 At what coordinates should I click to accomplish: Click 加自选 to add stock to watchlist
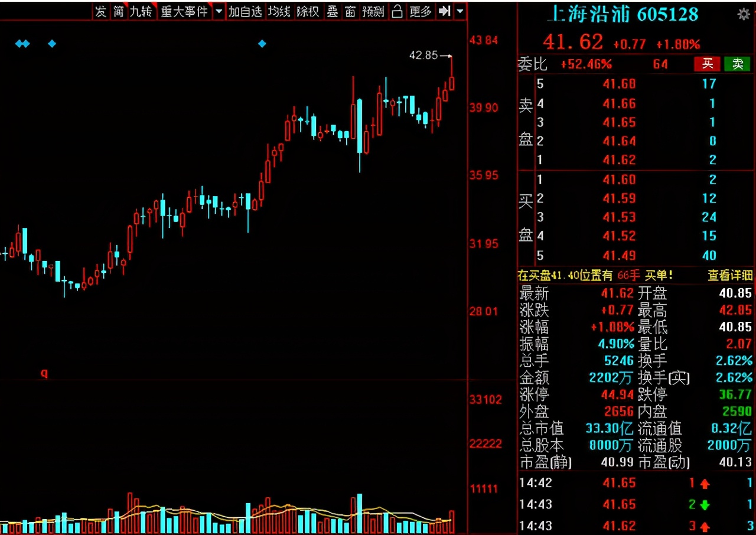pos(246,11)
